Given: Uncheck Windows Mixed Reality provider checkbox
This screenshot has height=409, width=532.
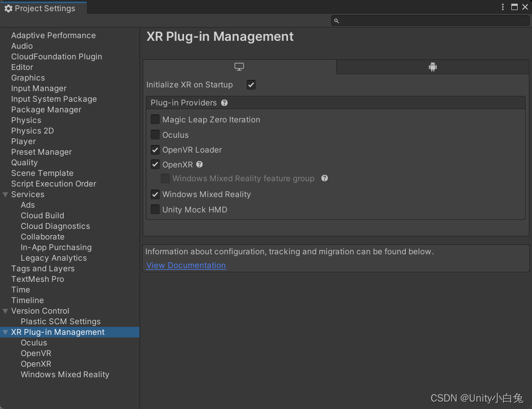Looking at the screenshot, I should coord(155,194).
